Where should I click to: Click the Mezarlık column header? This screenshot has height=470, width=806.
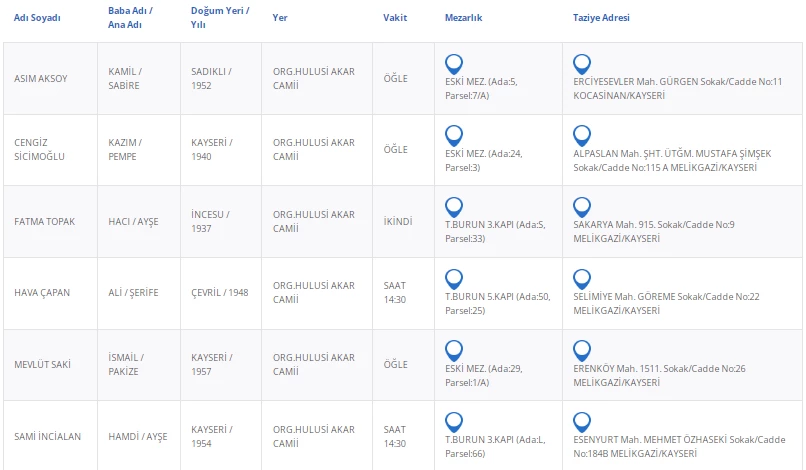[464, 18]
